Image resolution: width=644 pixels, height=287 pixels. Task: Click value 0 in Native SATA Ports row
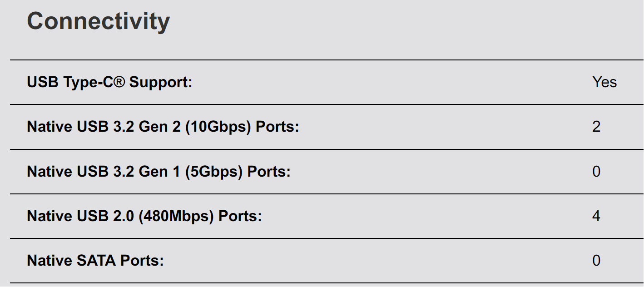(x=596, y=261)
